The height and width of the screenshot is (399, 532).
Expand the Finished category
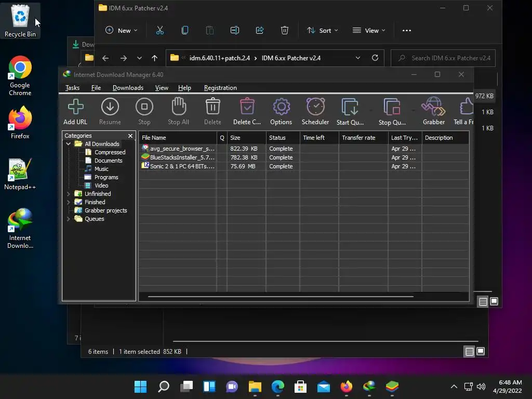69,202
